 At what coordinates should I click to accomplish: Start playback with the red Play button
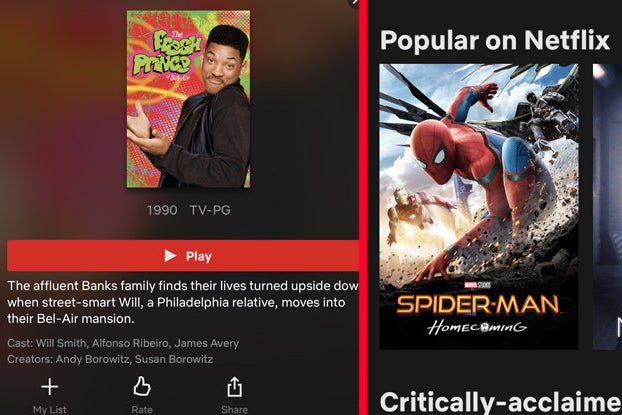[183, 256]
